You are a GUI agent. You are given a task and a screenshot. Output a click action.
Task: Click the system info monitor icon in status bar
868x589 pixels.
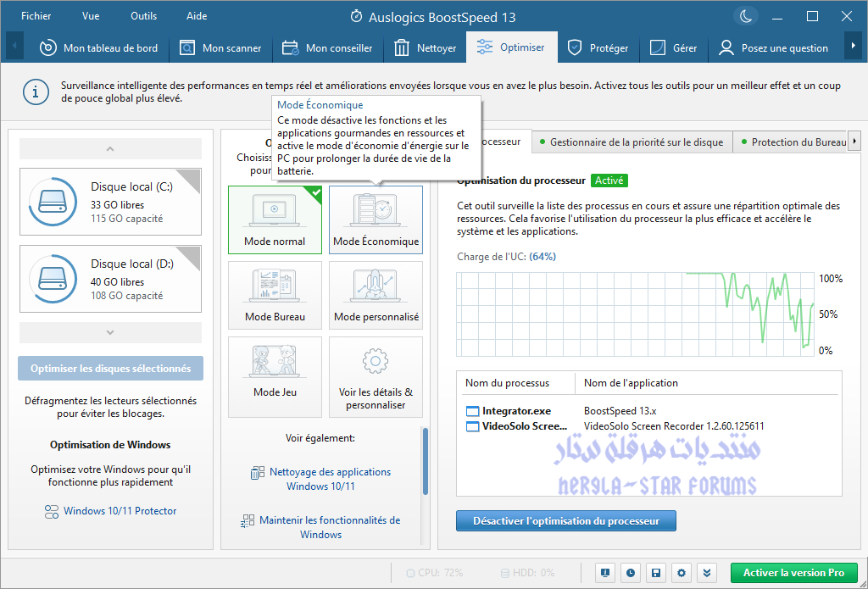[605, 572]
